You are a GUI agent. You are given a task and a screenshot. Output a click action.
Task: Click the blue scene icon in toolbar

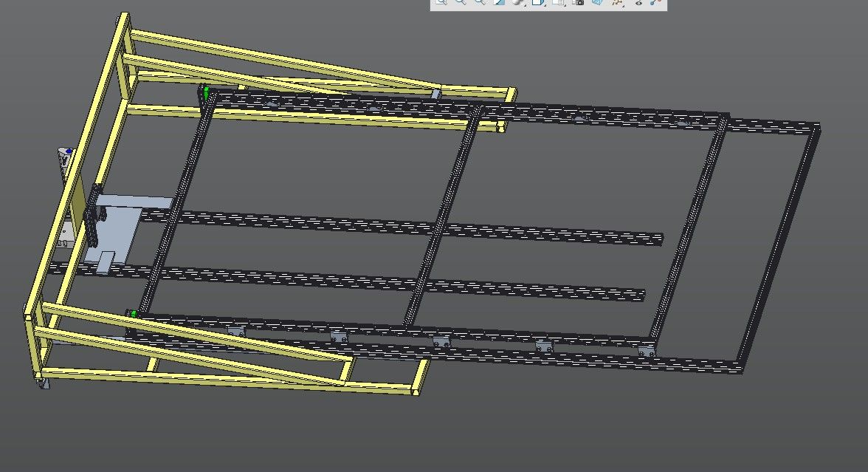[x=598, y=3]
